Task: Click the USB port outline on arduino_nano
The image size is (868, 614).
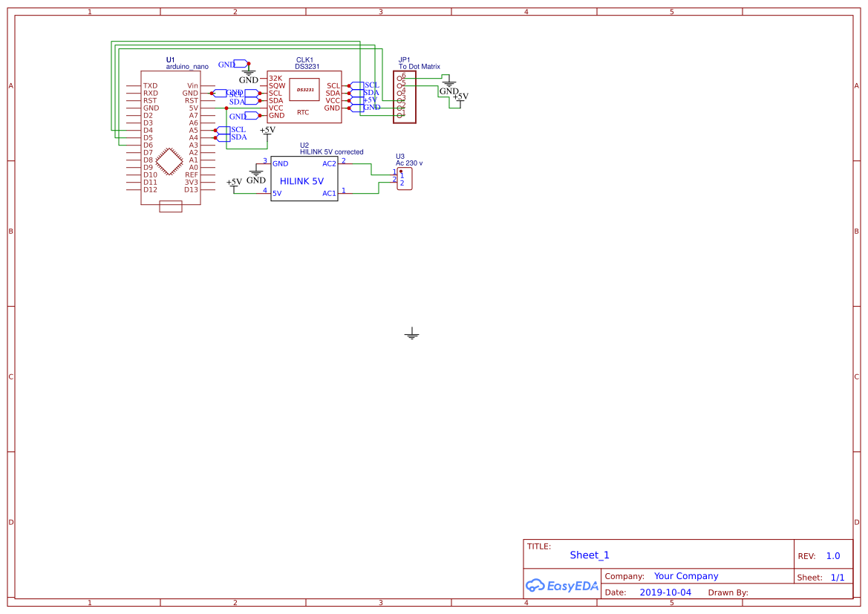Action: [171, 206]
